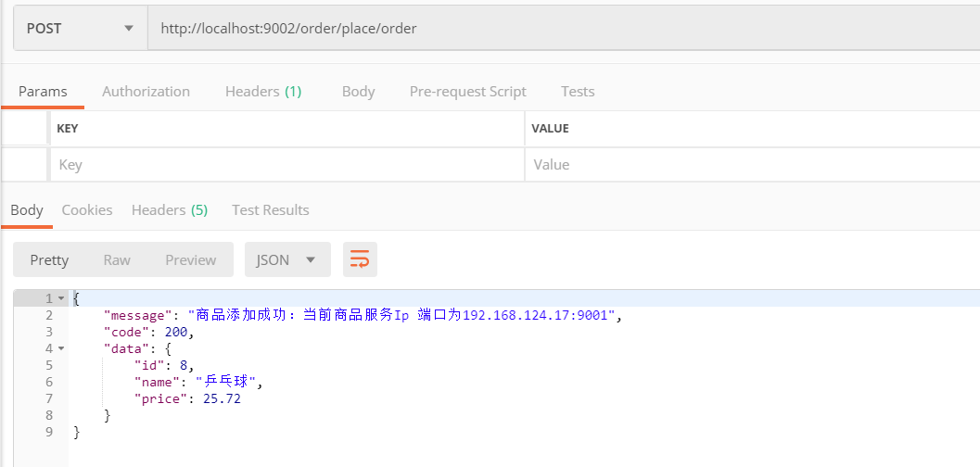Click the "message" key in response

(x=137, y=315)
